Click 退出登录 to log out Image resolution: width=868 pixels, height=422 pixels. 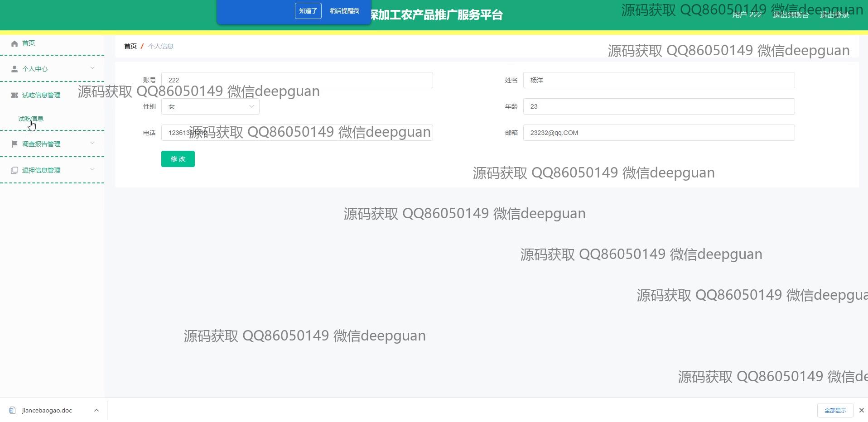[x=834, y=15]
